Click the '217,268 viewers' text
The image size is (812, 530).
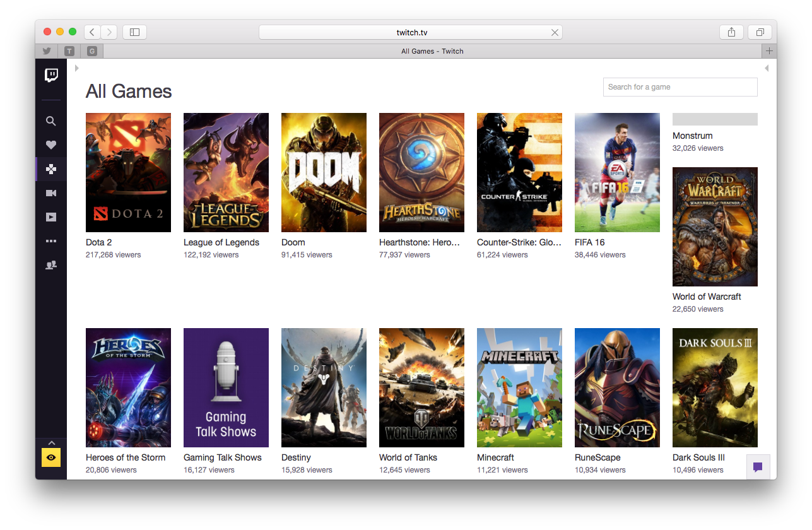pos(113,255)
